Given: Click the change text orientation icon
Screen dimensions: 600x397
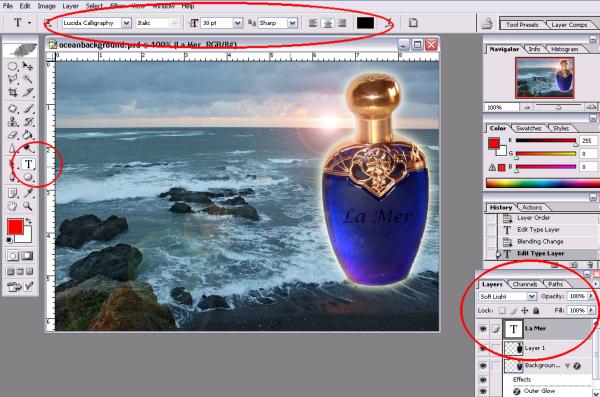Looking at the screenshot, I should point(47,23).
